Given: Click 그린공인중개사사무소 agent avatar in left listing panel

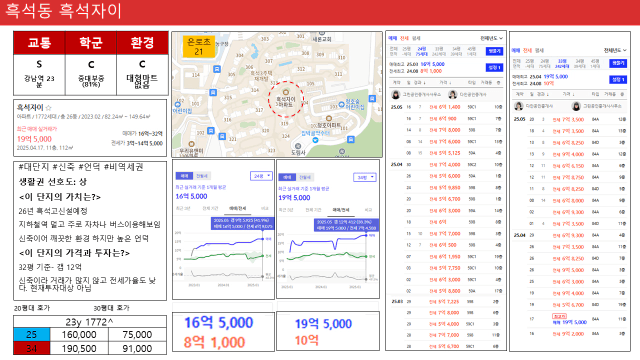Looking at the screenshot, I should point(396,95).
